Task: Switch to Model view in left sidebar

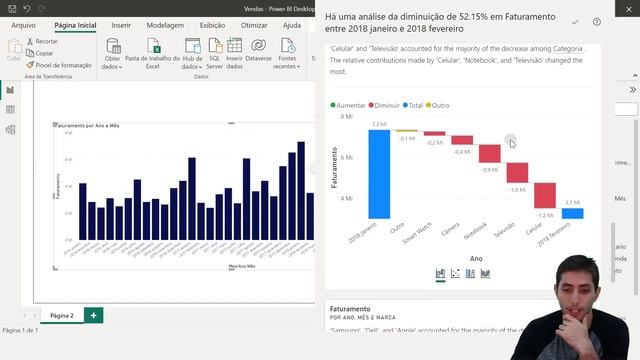Action: (10, 130)
